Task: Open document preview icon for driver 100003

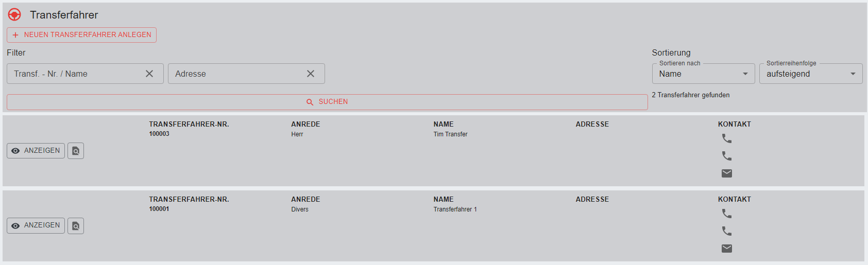Action: (76, 151)
